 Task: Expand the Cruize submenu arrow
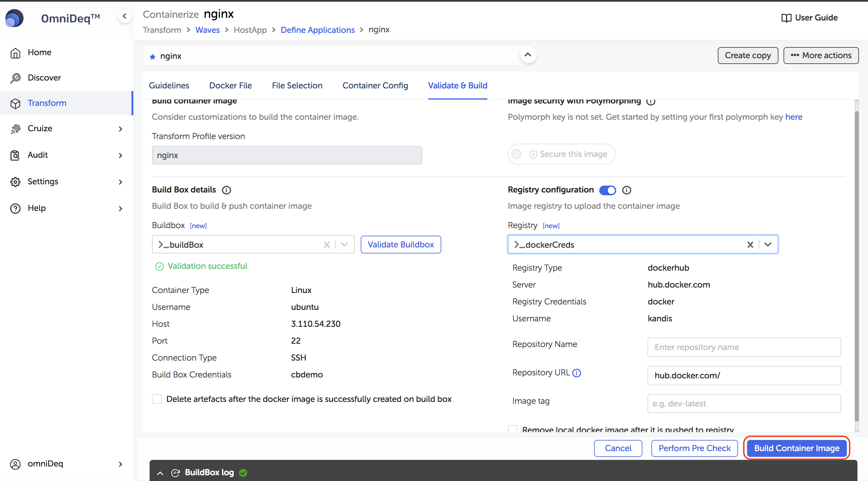click(120, 129)
